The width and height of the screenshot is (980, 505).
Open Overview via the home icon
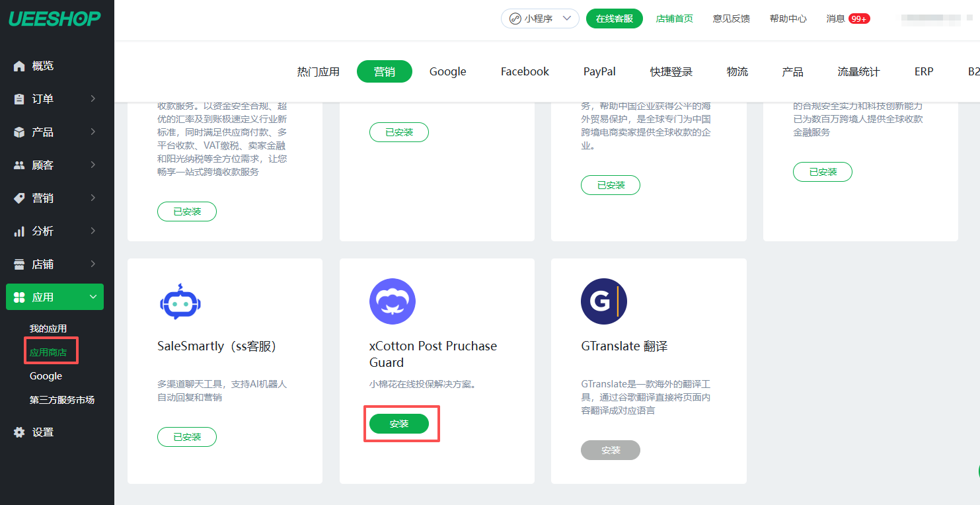coord(19,66)
